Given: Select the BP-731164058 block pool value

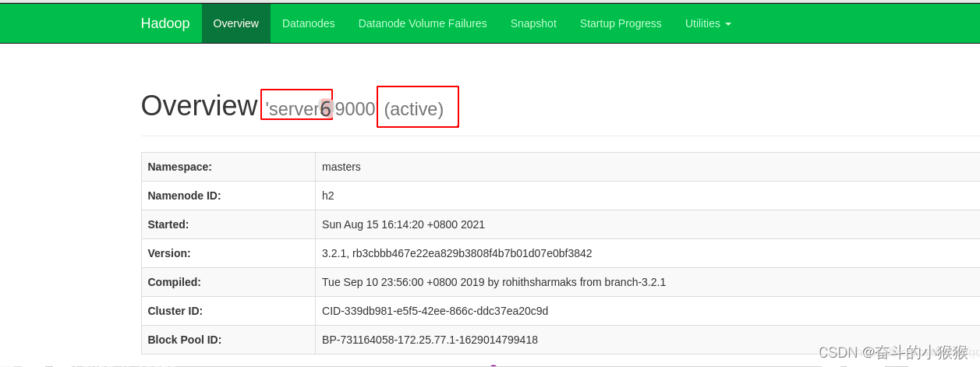Looking at the screenshot, I should click(x=430, y=340).
